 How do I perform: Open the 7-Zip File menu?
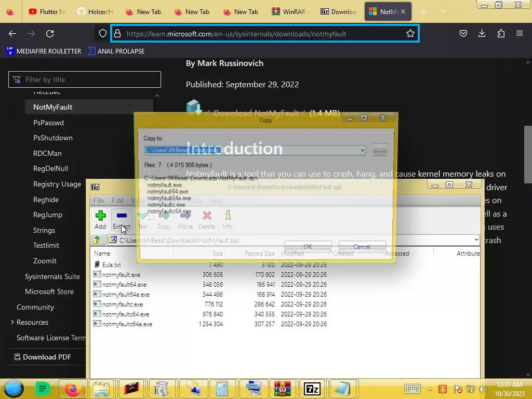(x=99, y=201)
